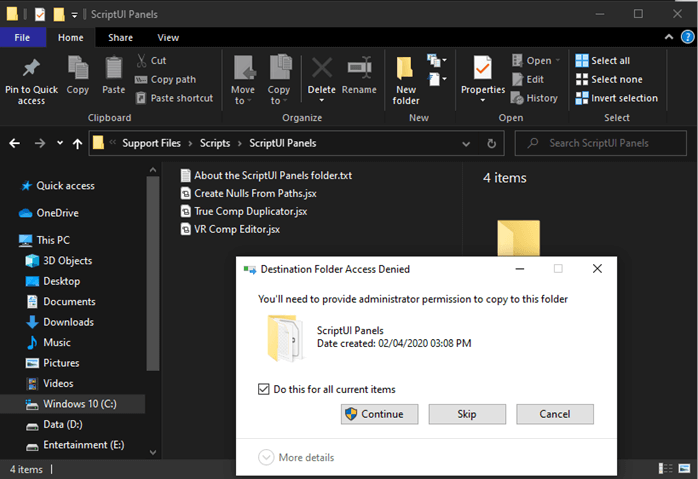Open Downloads in navigation pane

pyautogui.click(x=60, y=322)
